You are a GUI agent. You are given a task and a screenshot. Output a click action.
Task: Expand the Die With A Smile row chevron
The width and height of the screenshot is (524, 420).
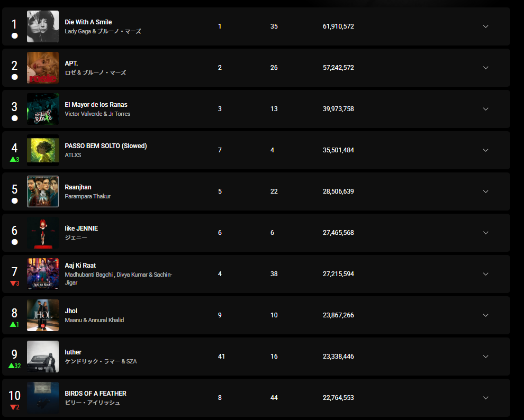pyautogui.click(x=485, y=26)
